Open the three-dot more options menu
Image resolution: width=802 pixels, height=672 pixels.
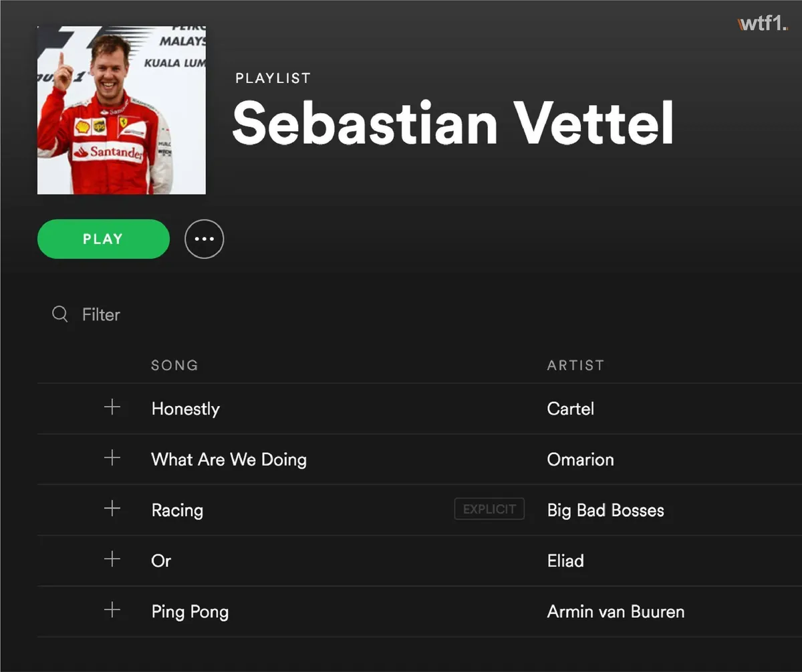tap(204, 239)
